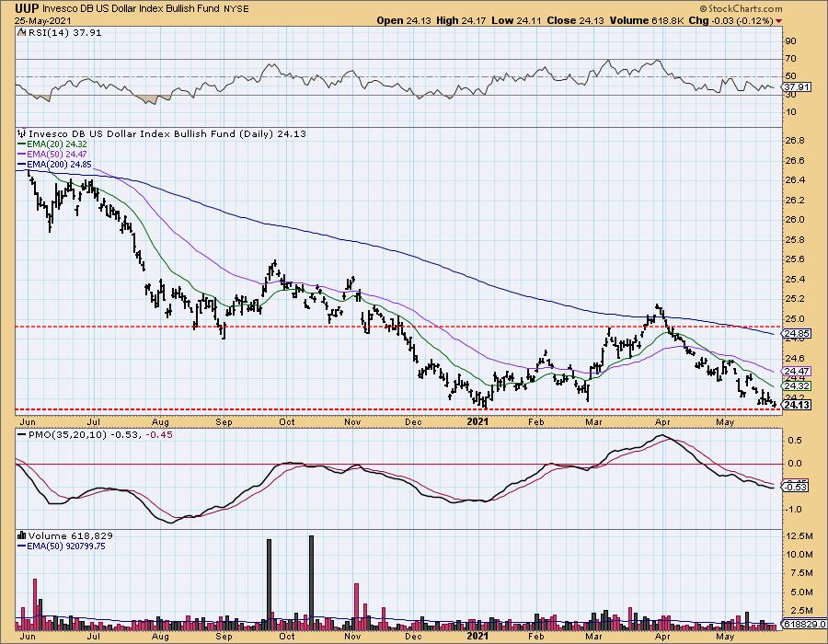This screenshot has width=828, height=644.
Task: Click the EMA(50) 24.47 legend text
Action: coord(57,155)
